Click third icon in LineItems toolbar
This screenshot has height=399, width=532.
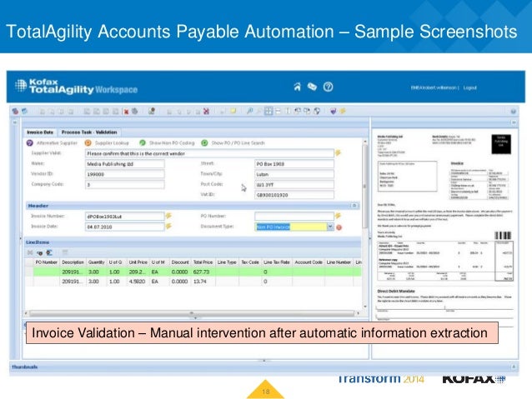tap(49, 252)
